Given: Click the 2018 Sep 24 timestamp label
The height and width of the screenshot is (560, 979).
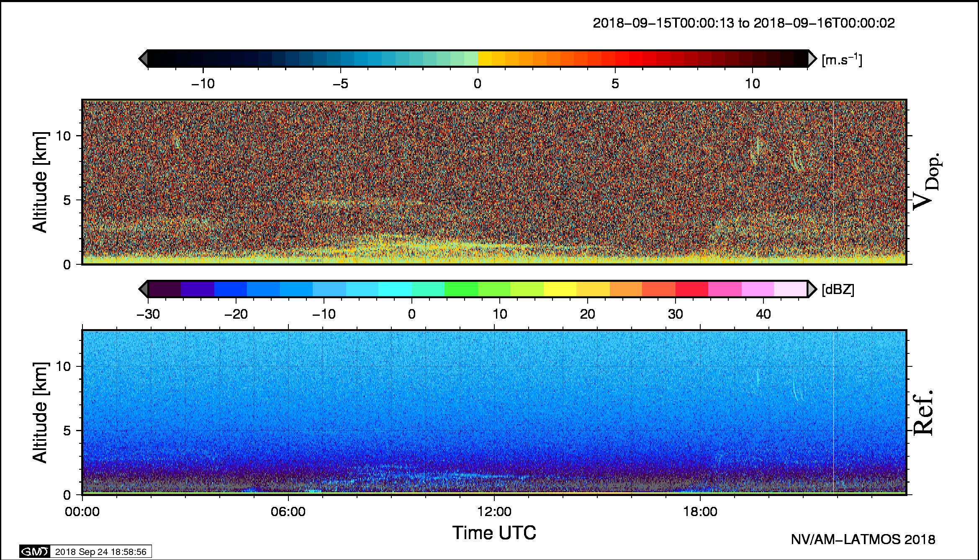Looking at the screenshot, I should [x=100, y=552].
